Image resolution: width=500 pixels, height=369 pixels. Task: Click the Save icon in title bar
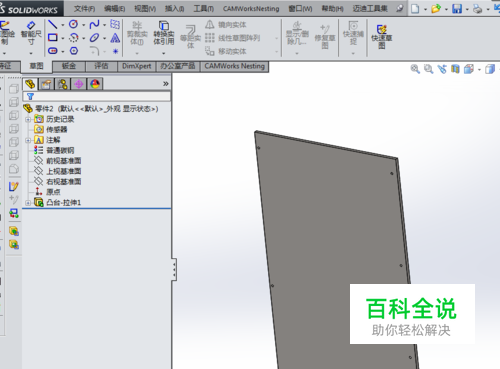(457, 9)
